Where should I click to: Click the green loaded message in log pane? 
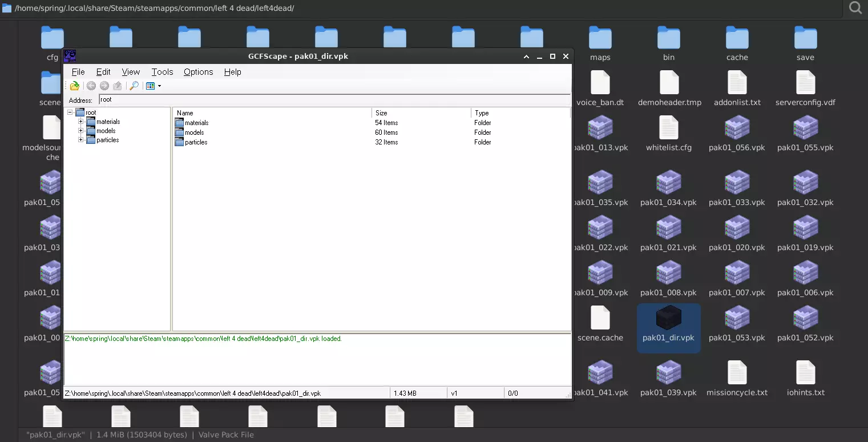pyautogui.click(x=203, y=339)
